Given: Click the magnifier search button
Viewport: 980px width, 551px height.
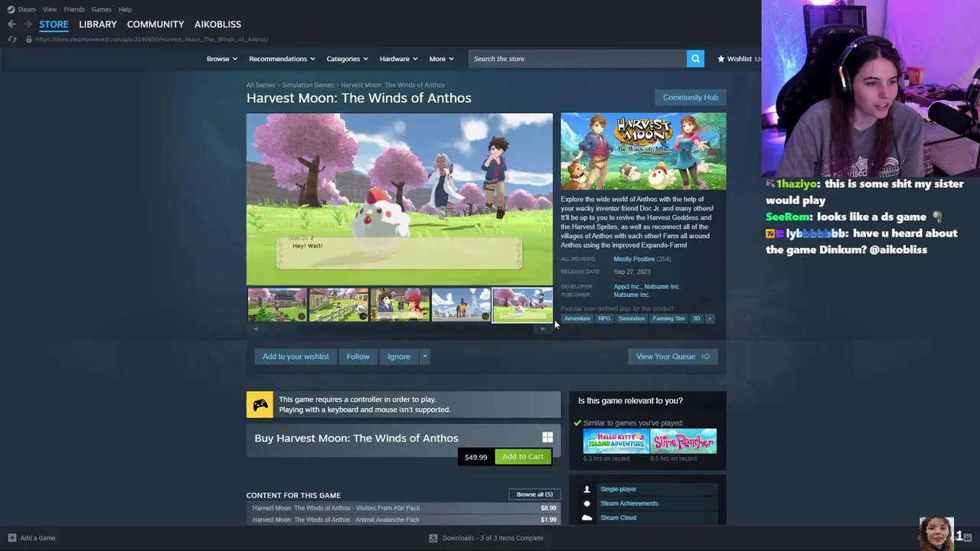Looking at the screenshot, I should click(x=695, y=59).
